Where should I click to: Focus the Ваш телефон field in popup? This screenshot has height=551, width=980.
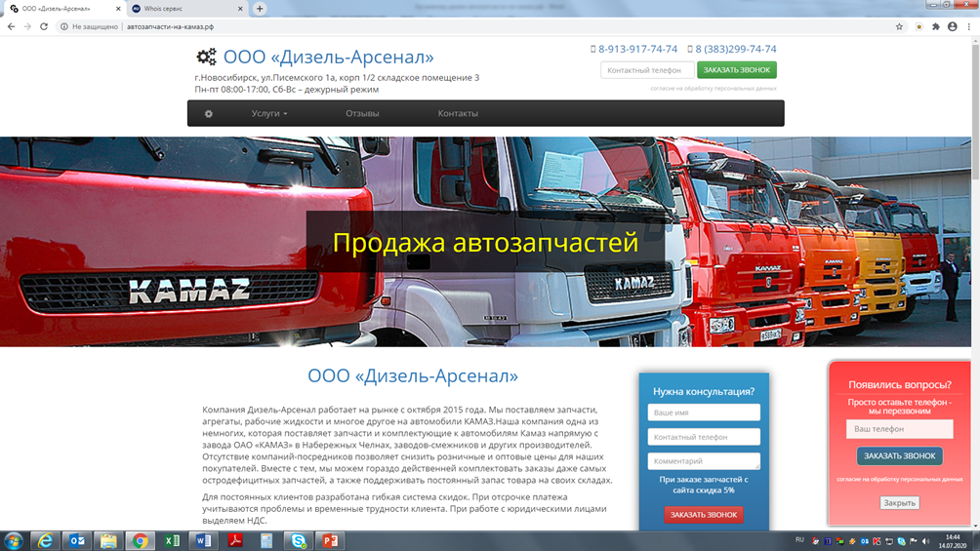pyautogui.click(x=899, y=429)
